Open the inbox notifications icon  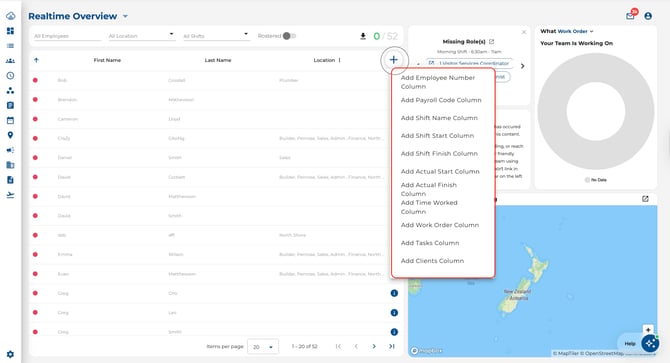click(630, 16)
